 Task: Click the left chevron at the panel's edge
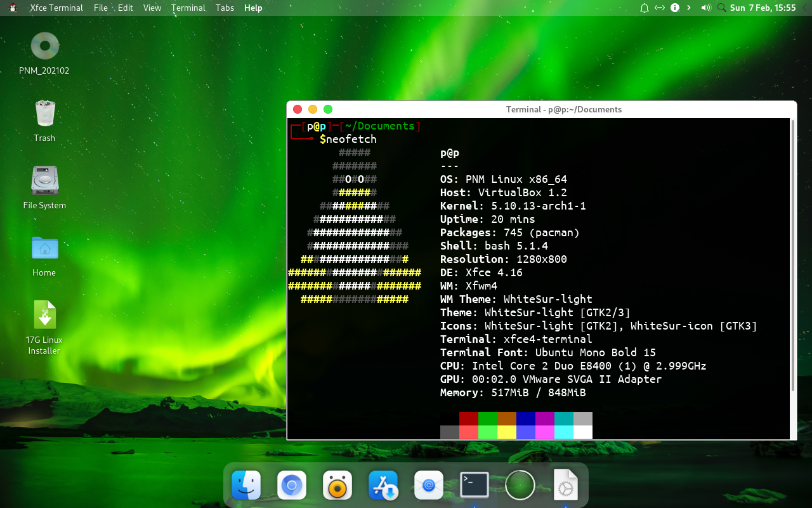(x=805, y=8)
